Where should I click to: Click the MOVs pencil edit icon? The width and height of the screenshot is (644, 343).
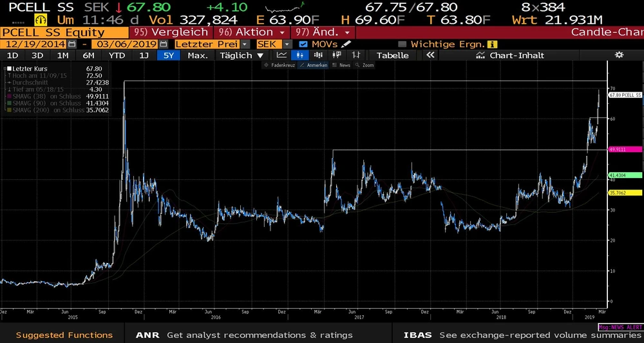346,44
